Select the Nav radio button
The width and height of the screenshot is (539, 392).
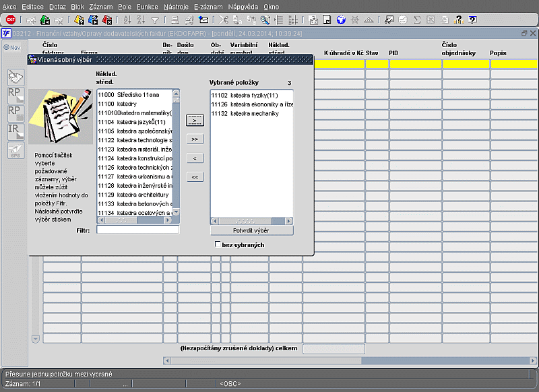[6, 47]
